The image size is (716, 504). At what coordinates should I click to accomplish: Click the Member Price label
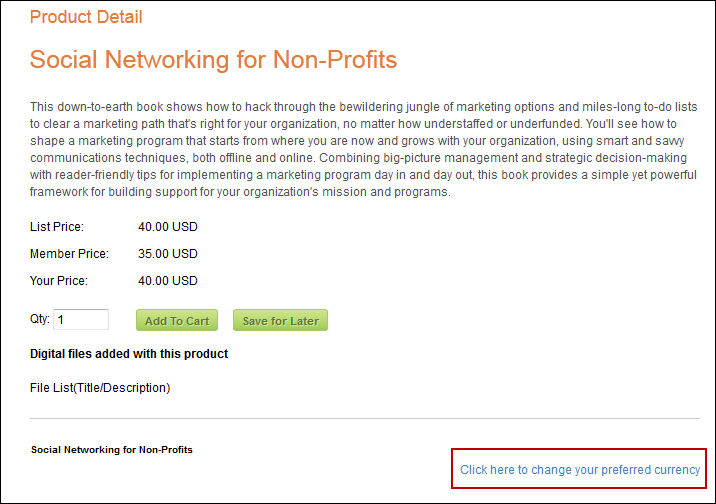[69, 254]
